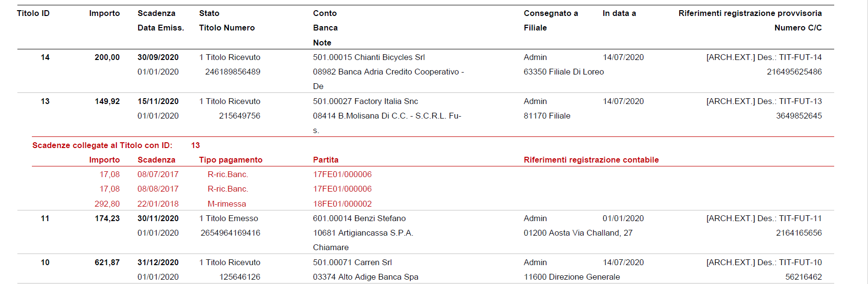868x284 pixels.
Task: Click due date 15/11/2020
Action: pyautogui.click(x=158, y=102)
